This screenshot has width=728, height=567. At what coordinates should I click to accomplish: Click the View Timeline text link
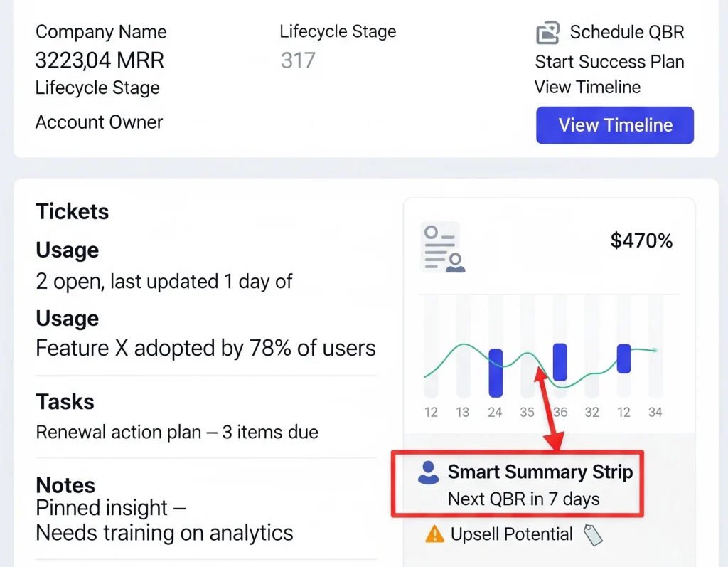point(587,88)
